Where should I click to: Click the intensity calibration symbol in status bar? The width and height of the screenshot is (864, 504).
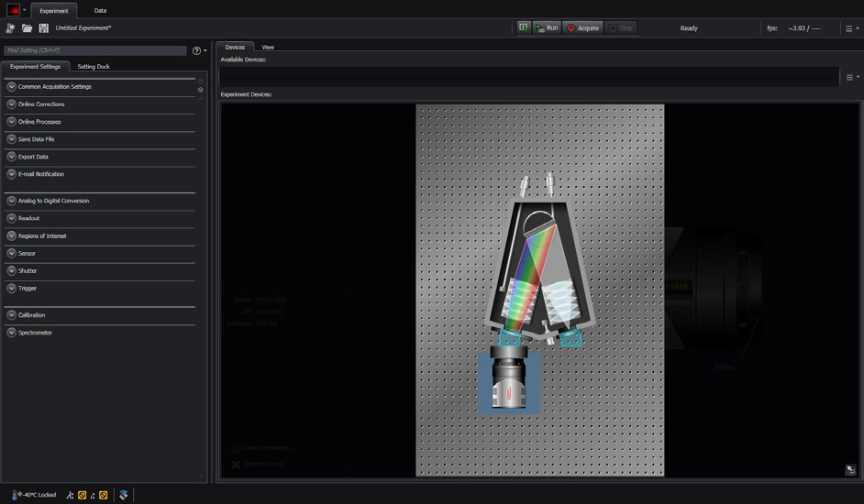point(93,496)
